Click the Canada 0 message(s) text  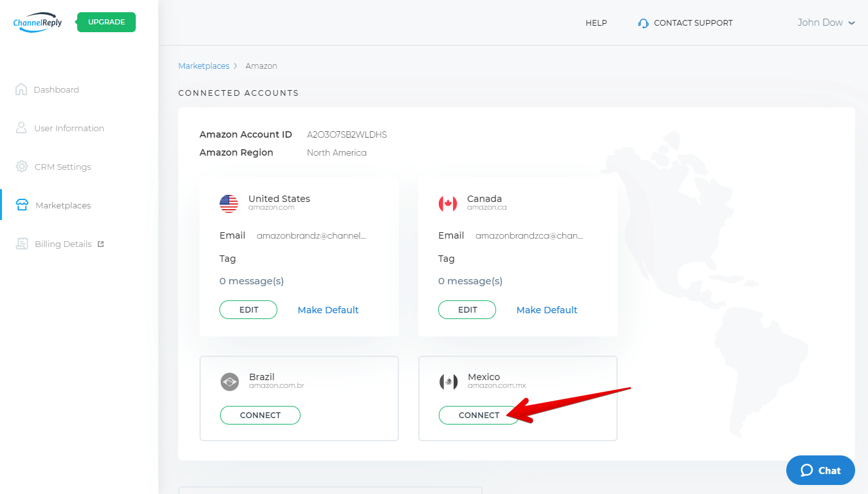[x=470, y=281]
